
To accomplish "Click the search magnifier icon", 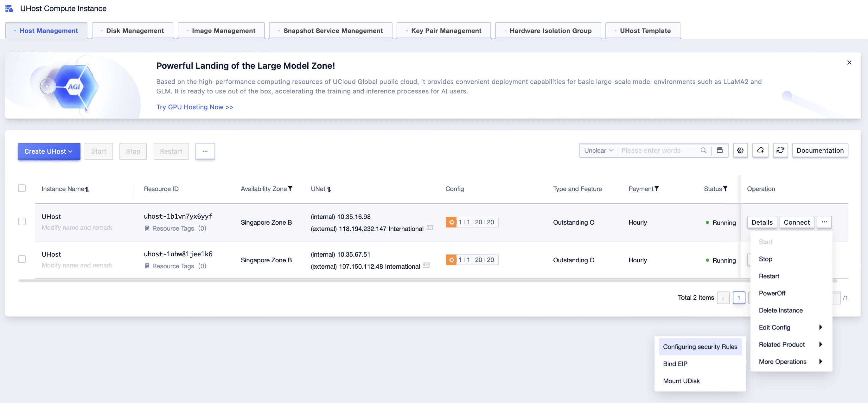I will coord(703,150).
